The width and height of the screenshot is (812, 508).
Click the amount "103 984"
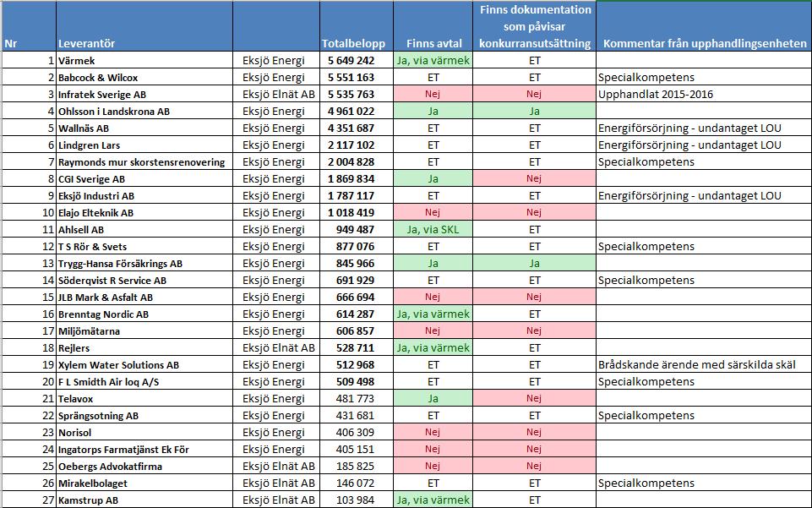pos(355,500)
